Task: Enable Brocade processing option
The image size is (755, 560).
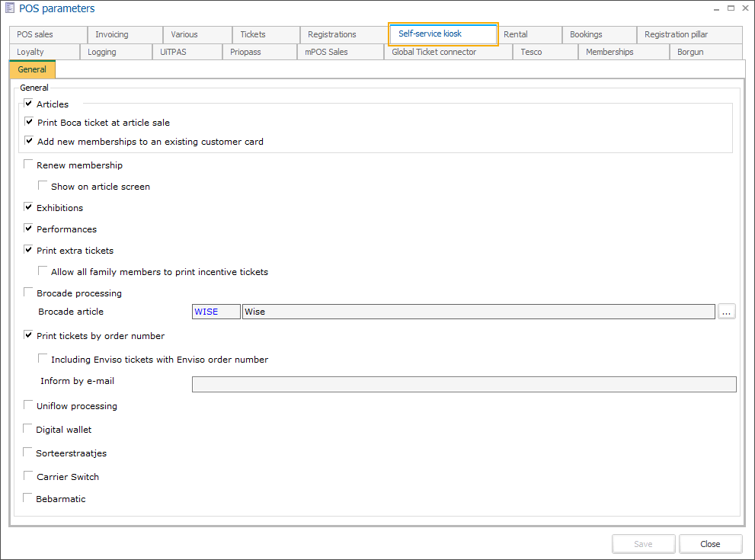Action: coord(29,293)
